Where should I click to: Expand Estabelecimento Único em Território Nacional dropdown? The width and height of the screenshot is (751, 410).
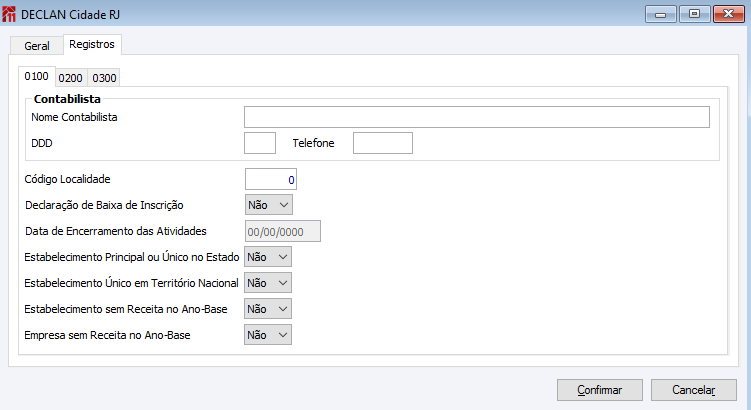(268, 283)
